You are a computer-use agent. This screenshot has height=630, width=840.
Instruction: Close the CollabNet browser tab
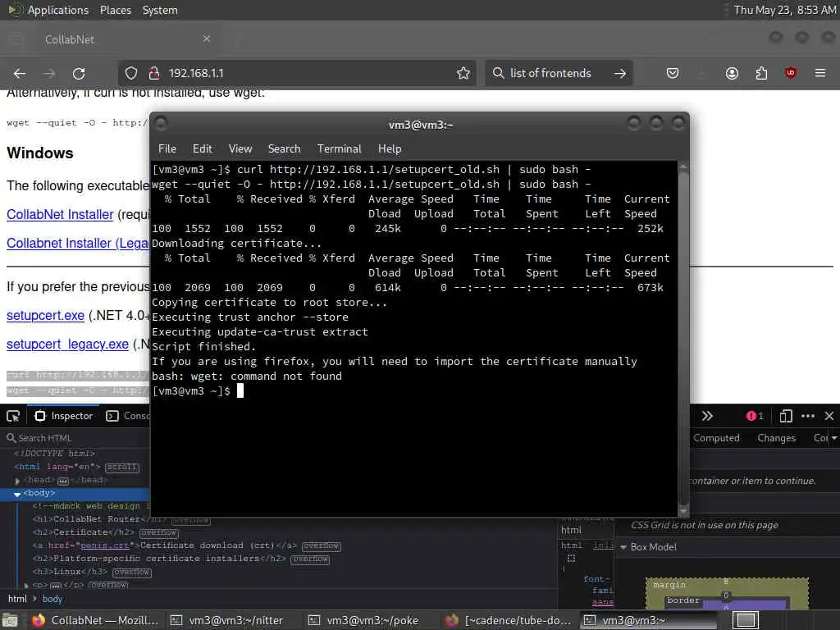207,39
